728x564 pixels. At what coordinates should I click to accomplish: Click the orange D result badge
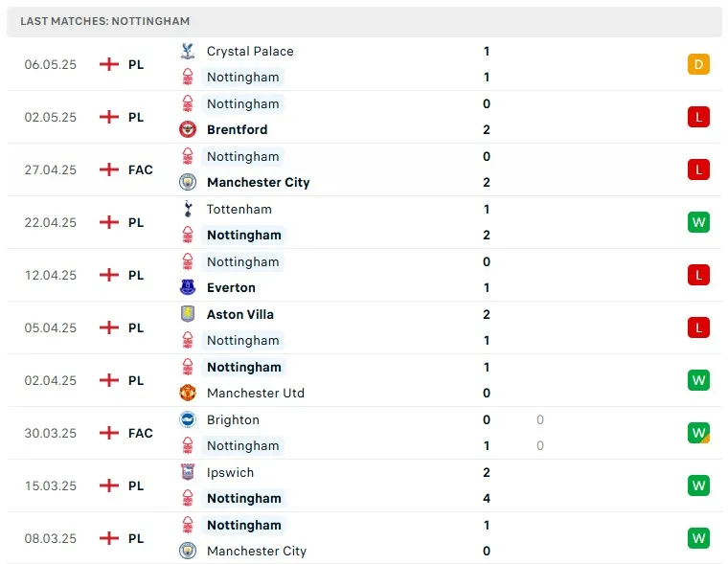698,64
